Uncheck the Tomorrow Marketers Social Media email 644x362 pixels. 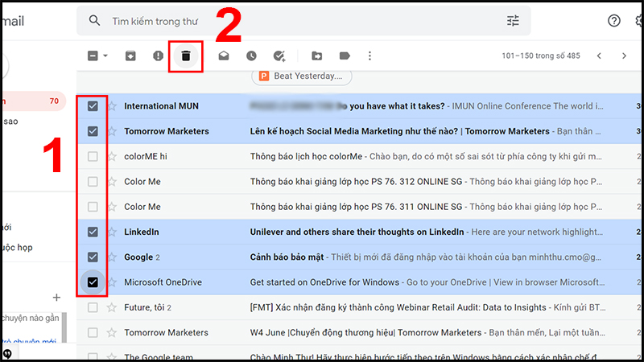coord(93,131)
